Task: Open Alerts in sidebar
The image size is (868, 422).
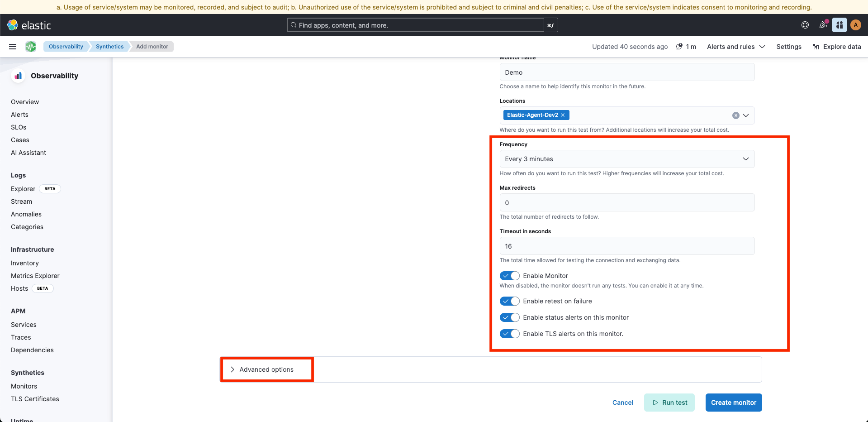Action: (19, 115)
